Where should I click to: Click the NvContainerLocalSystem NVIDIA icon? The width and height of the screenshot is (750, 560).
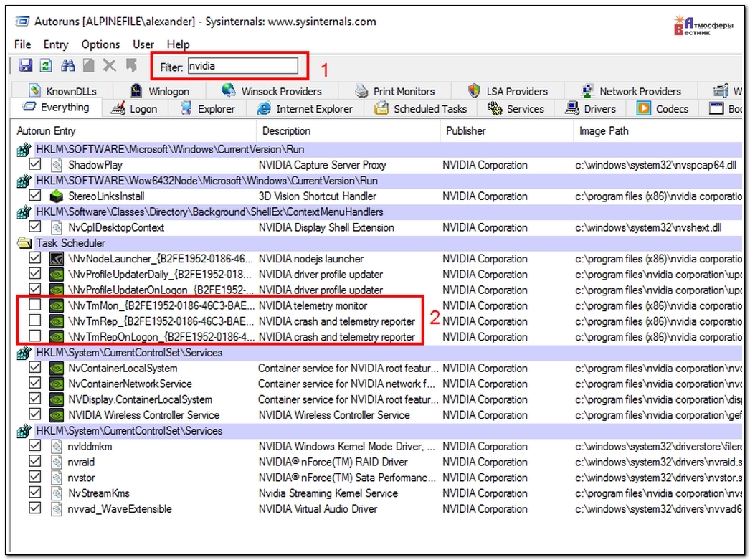click(x=57, y=369)
